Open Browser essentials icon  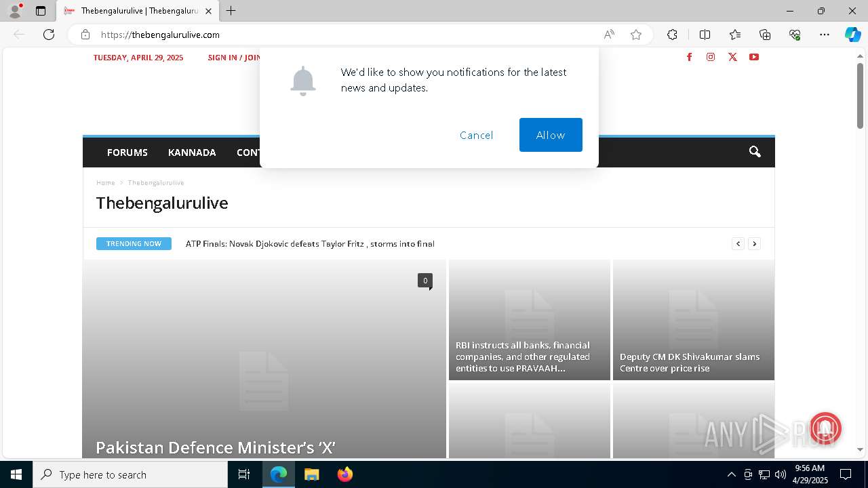coord(795,35)
